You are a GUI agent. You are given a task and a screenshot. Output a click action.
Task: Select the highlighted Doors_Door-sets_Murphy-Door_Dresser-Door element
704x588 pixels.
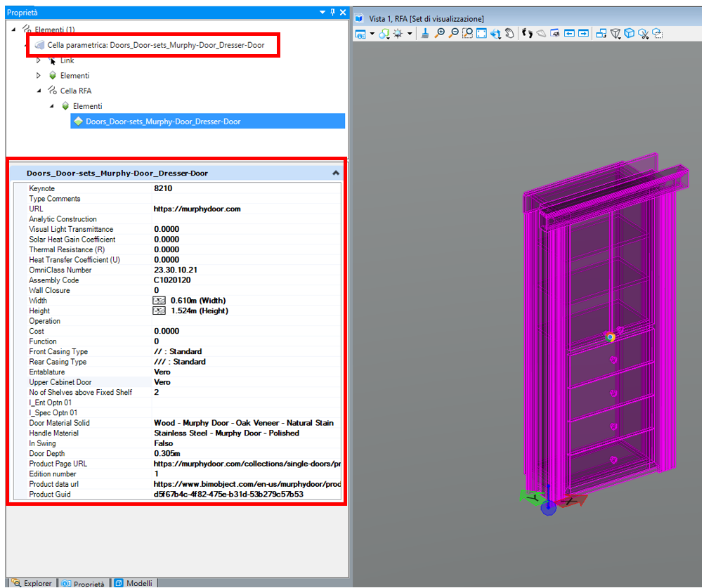[x=207, y=122]
